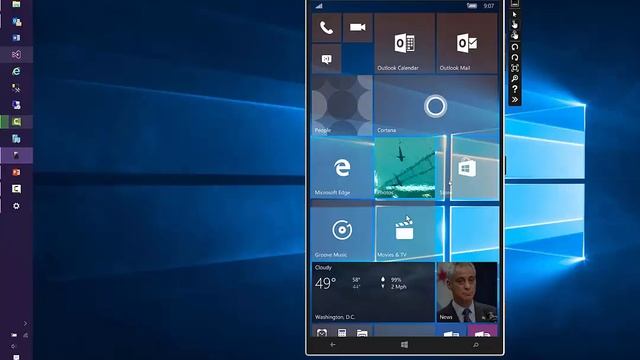The image size is (640, 360).
Task: Click the "Washington, D.C." location text
Action: coord(335,317)
